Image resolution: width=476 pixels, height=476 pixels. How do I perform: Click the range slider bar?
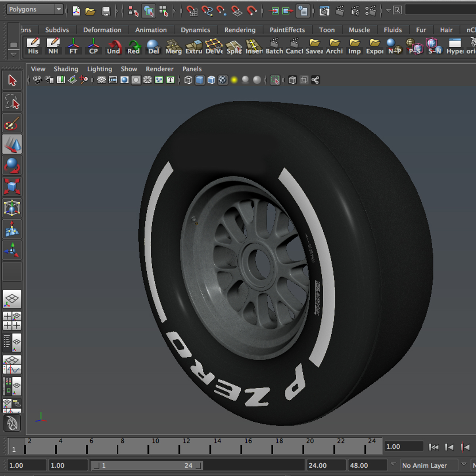[146, 465]
